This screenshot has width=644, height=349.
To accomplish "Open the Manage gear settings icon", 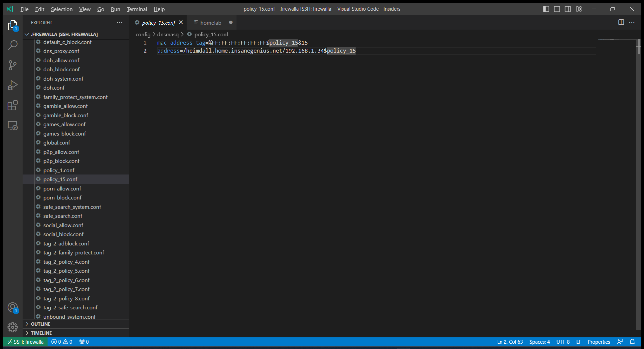I will pos(13,327).
